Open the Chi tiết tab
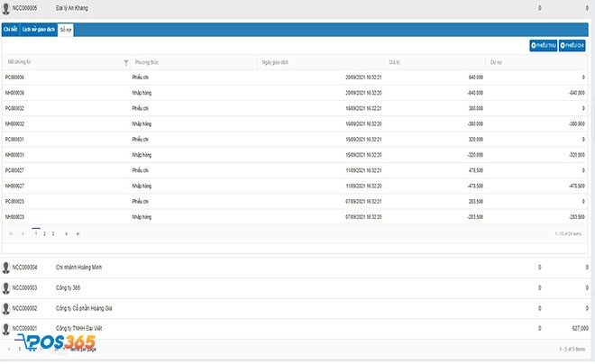This screenshot has width=595, height=364. click(10, 30)
